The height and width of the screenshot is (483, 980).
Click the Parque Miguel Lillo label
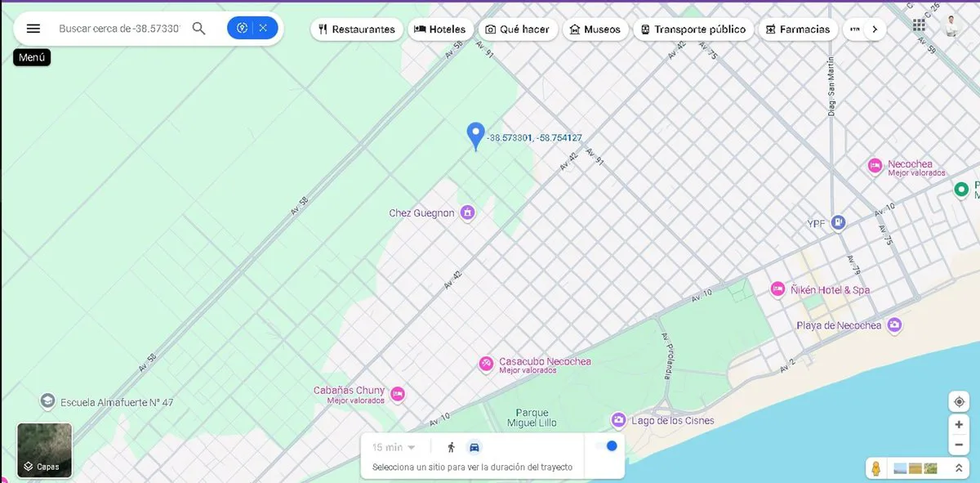click(532, 418)
